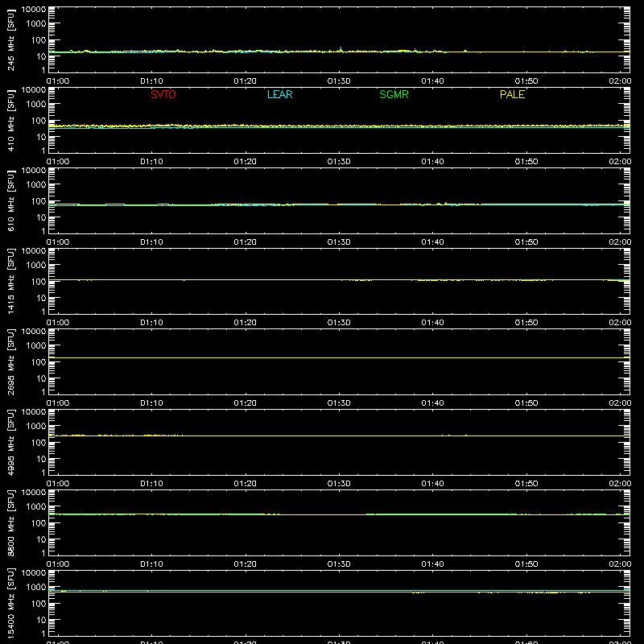The height and width of the screenshot is (644, 644).
Task: Click the 245 MHz spike near 01:30
Action: pos(341,49)
